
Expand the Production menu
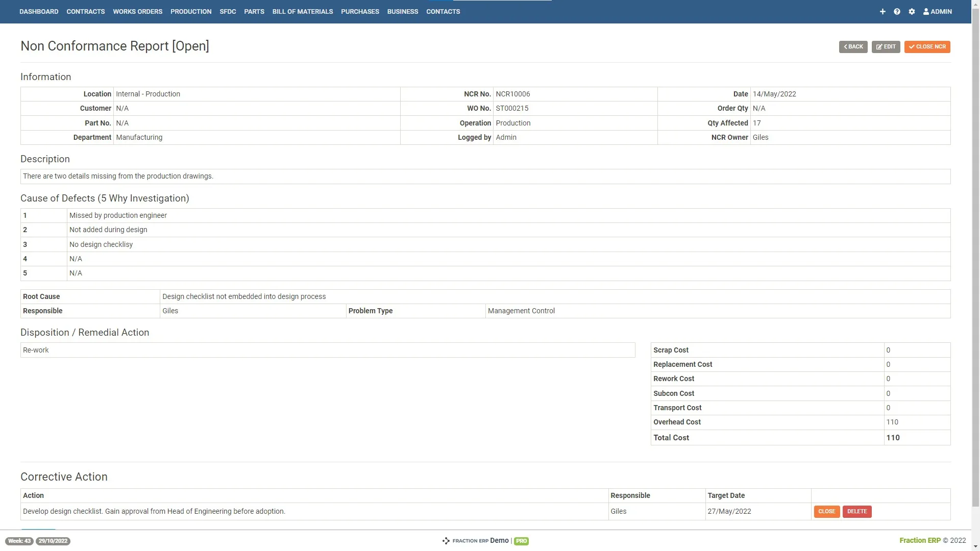point(191,11)
